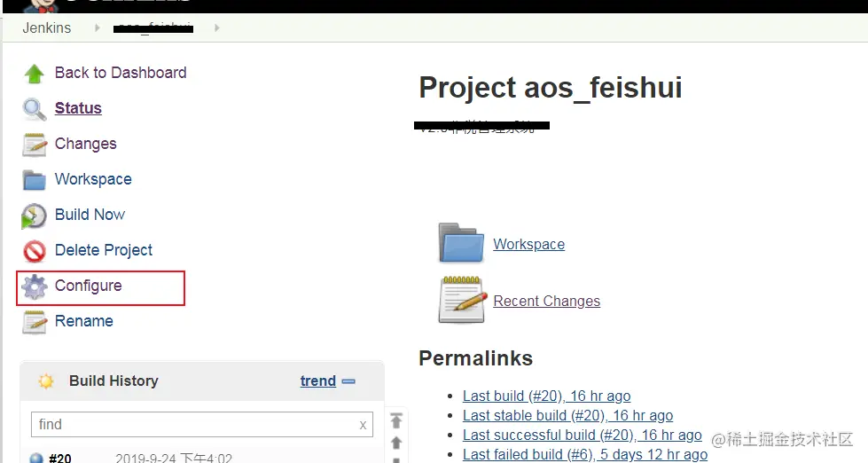Click the green Back to Dashboard arrow icon
The image size is (868, 463).
[x=35, y=73]
